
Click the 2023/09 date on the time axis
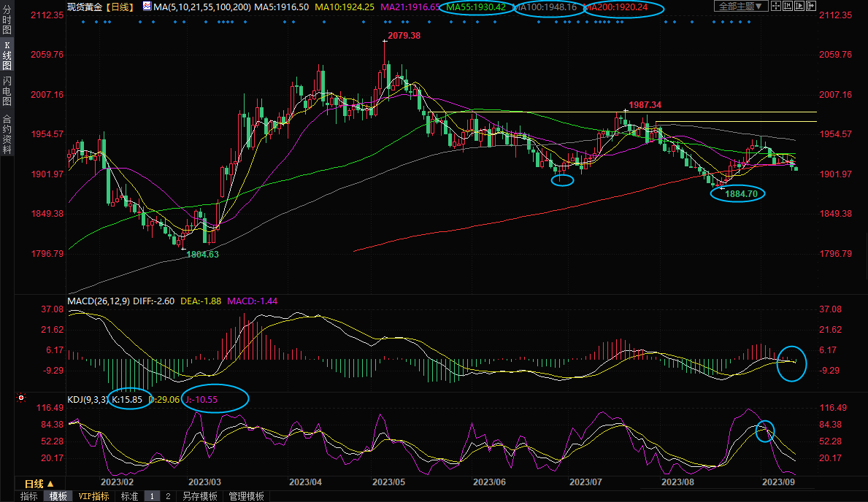point(778,482)
